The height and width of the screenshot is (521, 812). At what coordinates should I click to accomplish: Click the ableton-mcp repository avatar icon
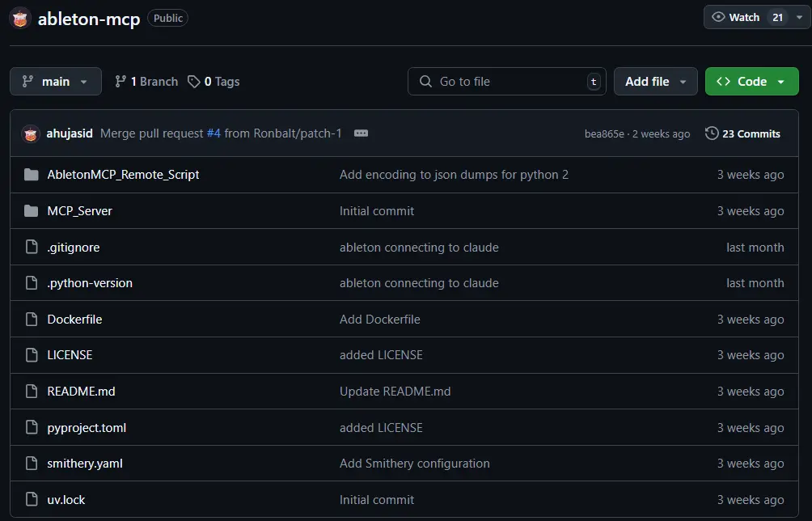(x=21, y=18)
